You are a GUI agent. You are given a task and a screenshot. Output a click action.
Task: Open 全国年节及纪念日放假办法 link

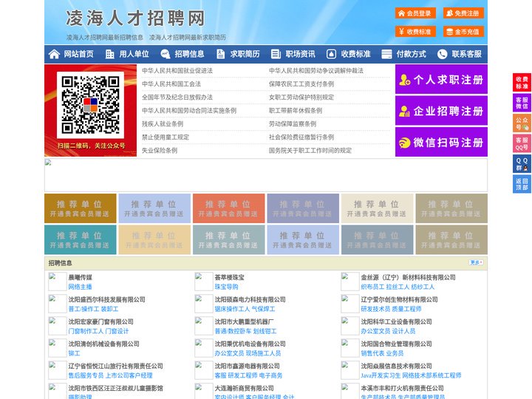177,98
